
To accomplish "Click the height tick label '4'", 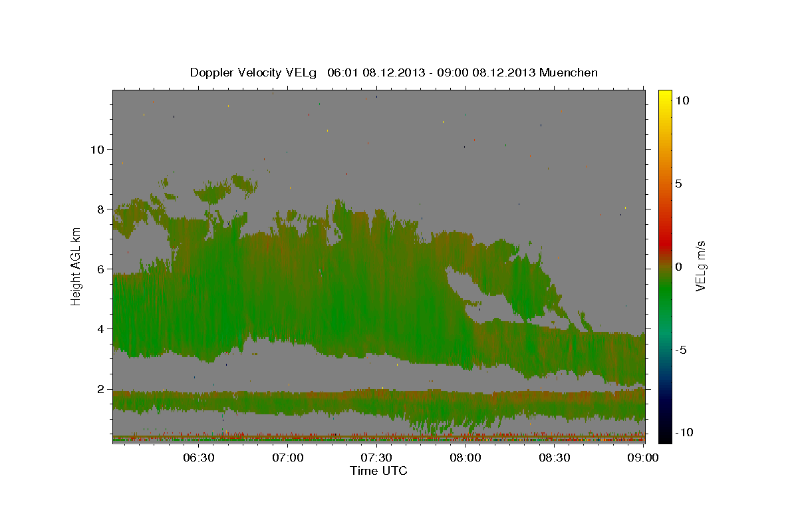I will (x=101, y=329).
